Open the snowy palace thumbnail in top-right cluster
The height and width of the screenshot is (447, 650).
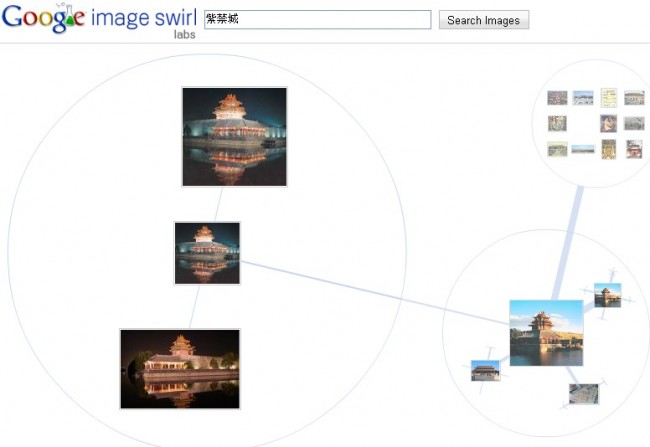pos(583,98)
